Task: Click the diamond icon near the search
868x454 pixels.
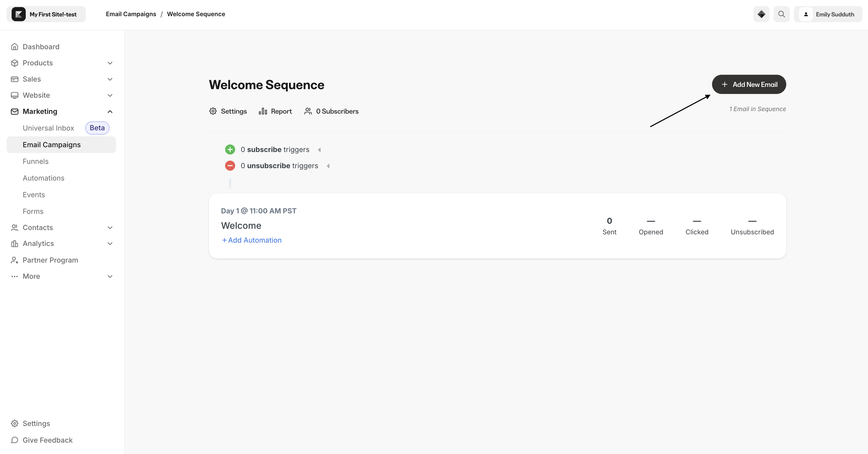Action: pyautogui.click(x=761, y=14)
